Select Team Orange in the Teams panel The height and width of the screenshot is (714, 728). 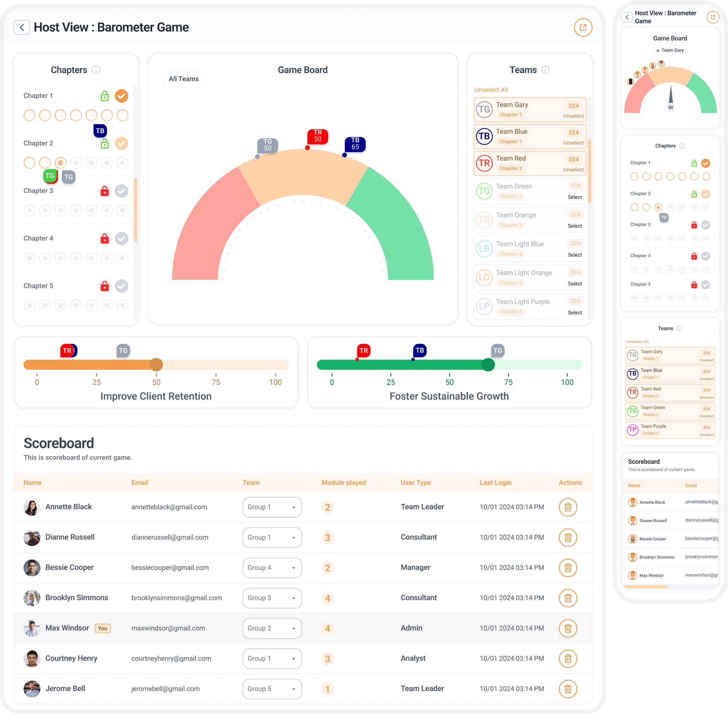click(x=574, y=226)
